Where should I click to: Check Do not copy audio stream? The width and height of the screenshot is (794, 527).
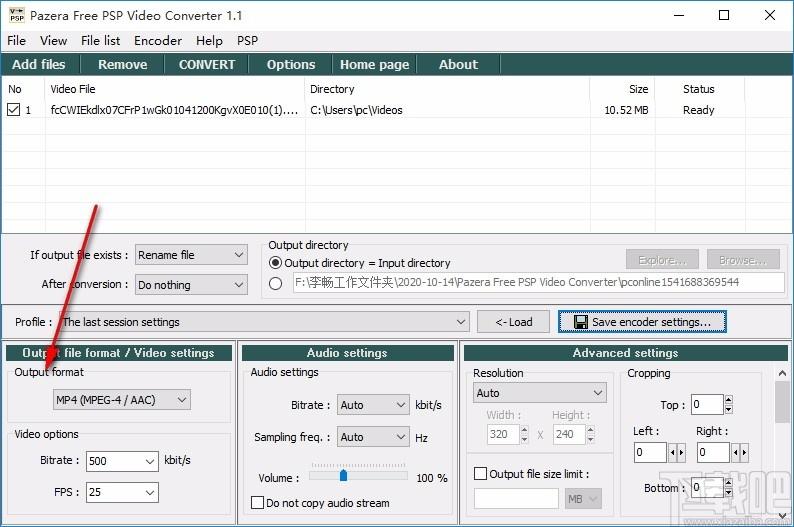(257, 502)
